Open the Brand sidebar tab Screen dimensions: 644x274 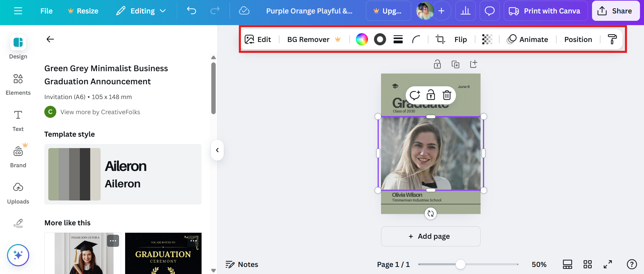point(18,156)
